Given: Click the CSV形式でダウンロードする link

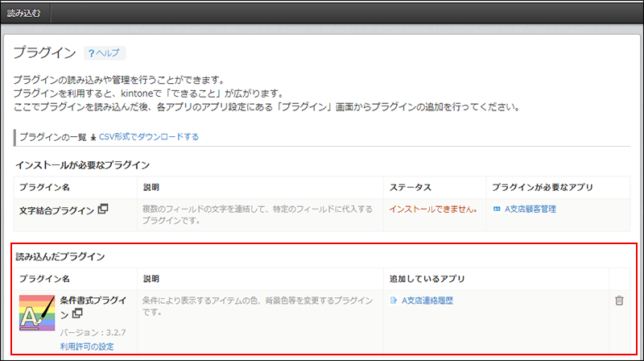Looking at the screenshot, I should click(149, 137).
